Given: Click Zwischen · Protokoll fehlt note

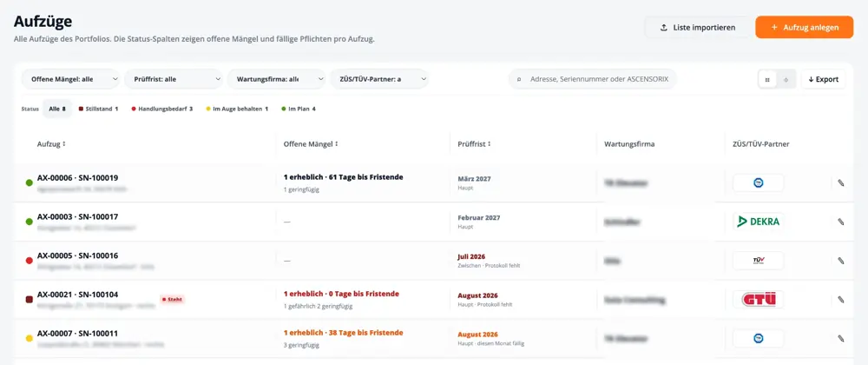Looking at the screenshot, I should tap(489, 265).
